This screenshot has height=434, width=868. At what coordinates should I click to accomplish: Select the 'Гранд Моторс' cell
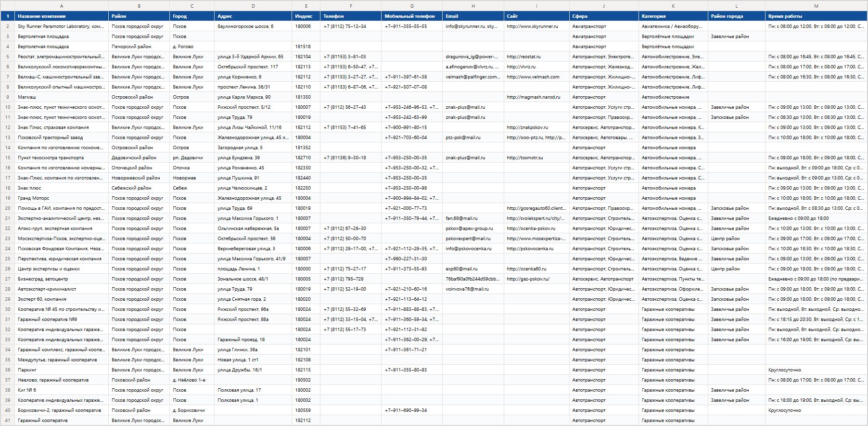62,198
